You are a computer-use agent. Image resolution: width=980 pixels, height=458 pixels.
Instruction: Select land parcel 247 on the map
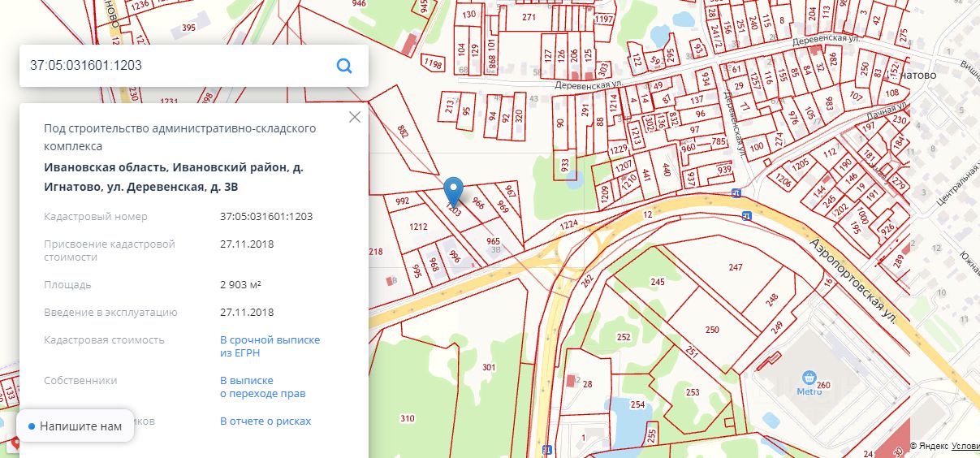point(736,267)
